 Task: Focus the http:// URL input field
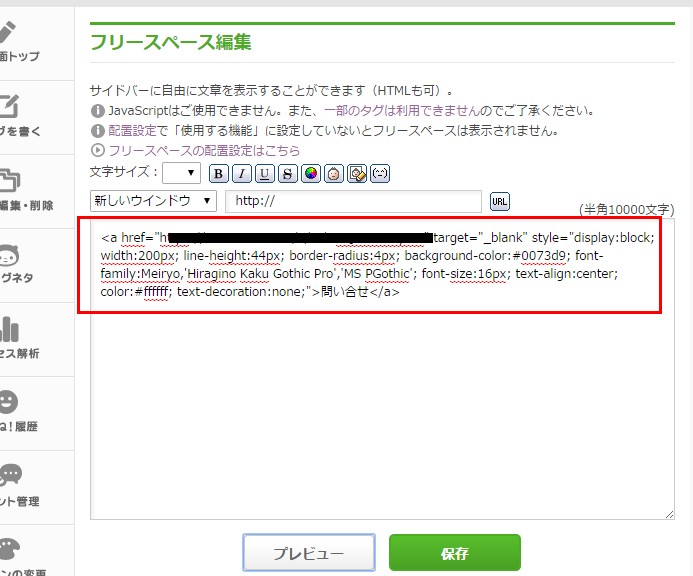(x=353, y=201)
